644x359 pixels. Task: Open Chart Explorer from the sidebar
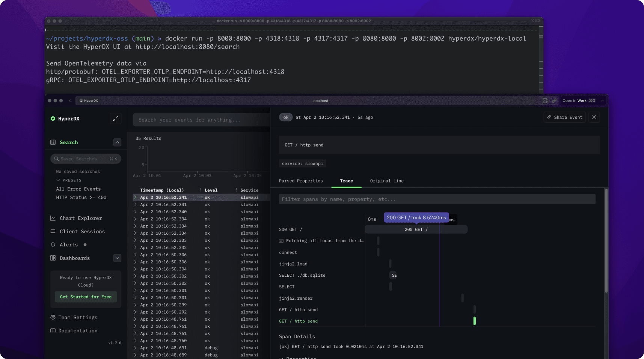80,218
